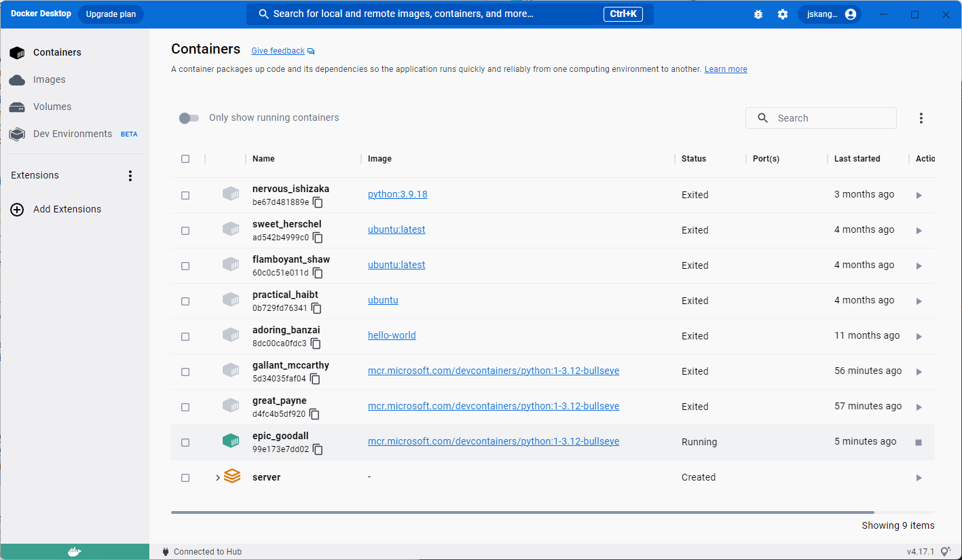962x560 pixels.
Task: Copy container ID 5d34035faf04
Action: [x=315, y=379]
